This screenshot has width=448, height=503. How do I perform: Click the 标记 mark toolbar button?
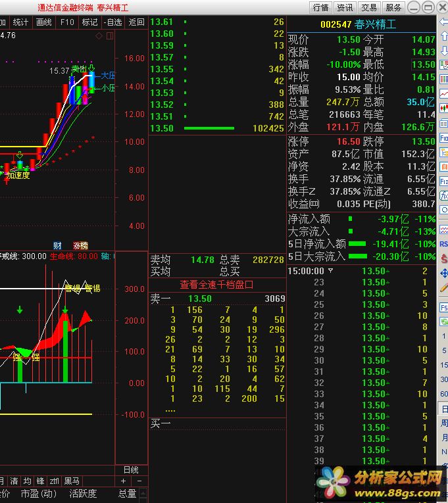click(89, 22)
